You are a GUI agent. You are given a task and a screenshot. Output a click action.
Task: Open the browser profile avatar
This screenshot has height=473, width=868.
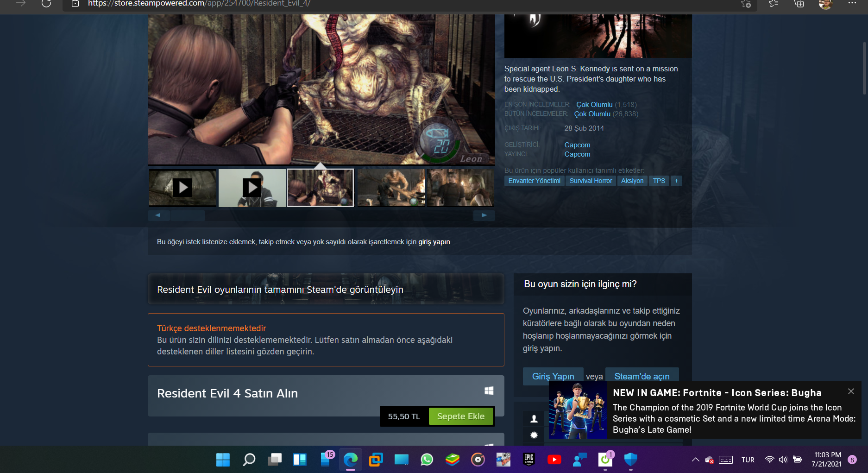(825, 4)
